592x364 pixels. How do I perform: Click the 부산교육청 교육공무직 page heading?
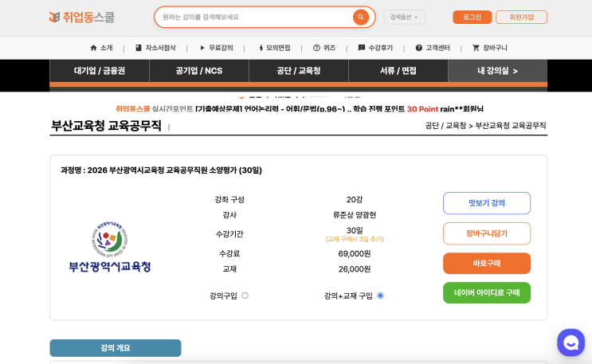[107, 125]
